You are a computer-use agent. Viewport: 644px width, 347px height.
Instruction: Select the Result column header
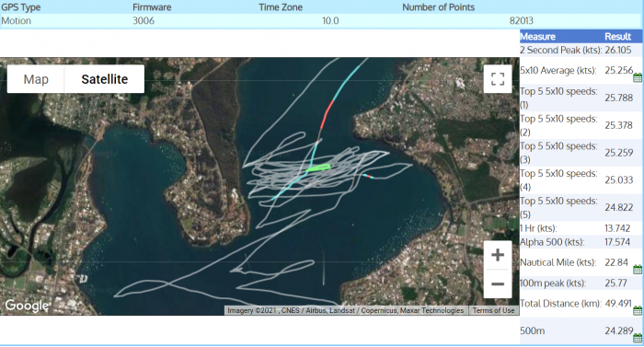click(617, 37)
